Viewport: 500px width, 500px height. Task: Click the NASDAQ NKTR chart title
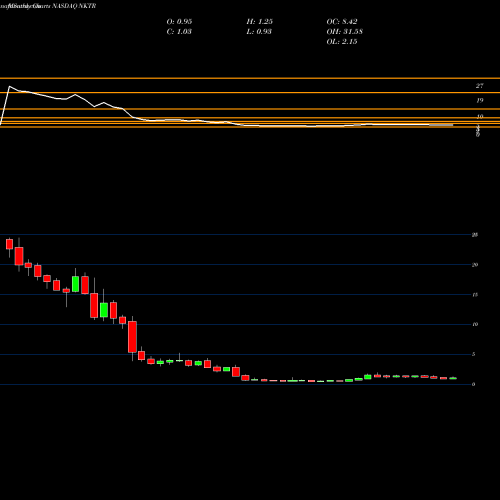[x=74, y=6]
